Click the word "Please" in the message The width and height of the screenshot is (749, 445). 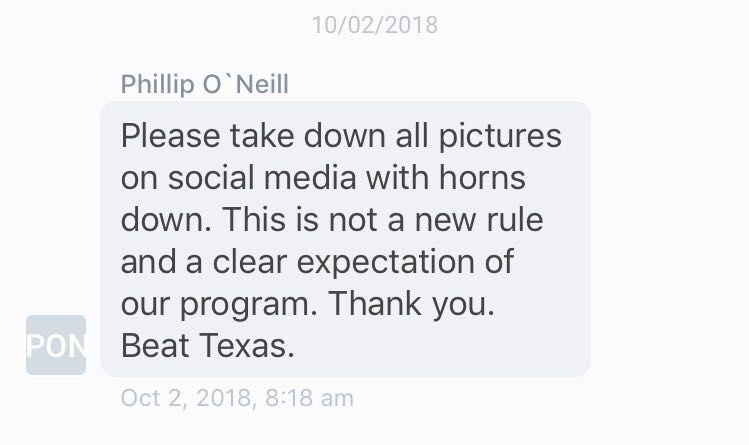coord(171,136)
